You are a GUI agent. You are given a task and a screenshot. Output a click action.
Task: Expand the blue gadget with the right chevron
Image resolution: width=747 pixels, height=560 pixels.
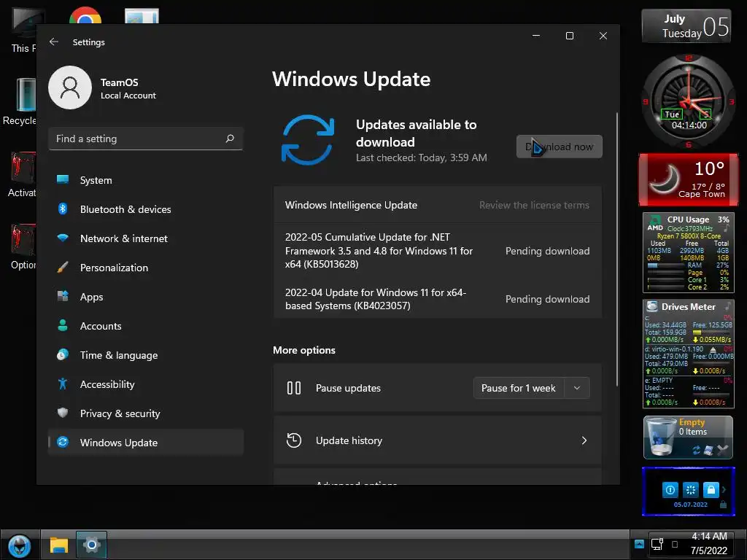coord(724,489)
